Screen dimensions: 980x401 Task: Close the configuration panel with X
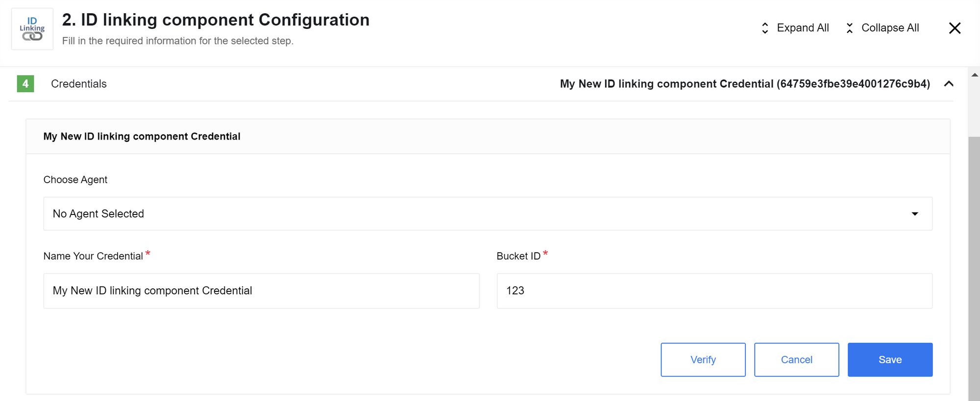point(955,28)
